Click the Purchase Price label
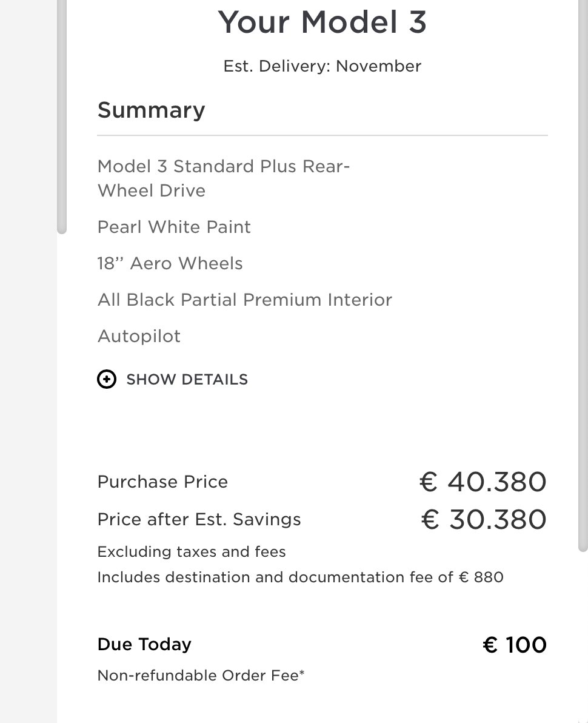588x723 pixels. tap(162, 482)
